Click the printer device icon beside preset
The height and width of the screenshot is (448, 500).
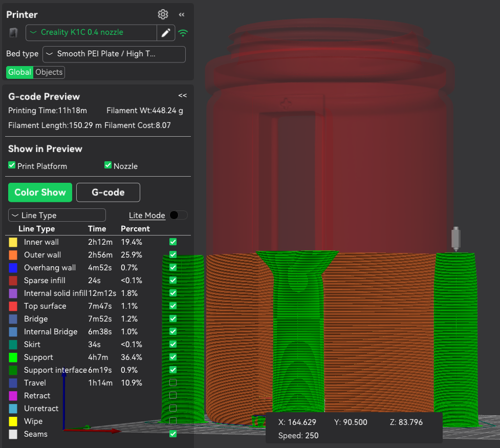pyautogui.click(x=14, y=33)
